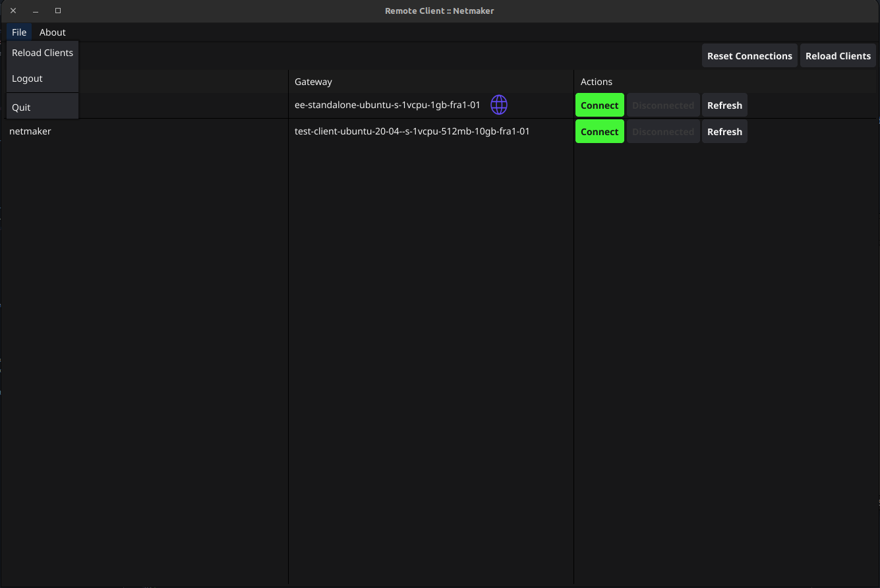This screenshot has width=880, height=588.
Task: Select ee-standalone-ubuntu-s-1vcpu-1gb-fra1-01 gateway text
Action: pos(388,105)
